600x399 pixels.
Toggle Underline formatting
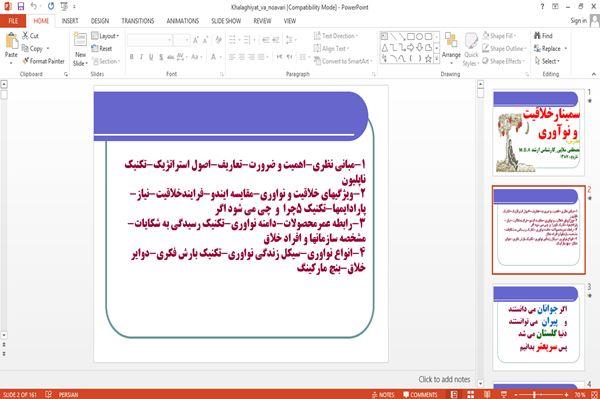click(x=151, y=57)
